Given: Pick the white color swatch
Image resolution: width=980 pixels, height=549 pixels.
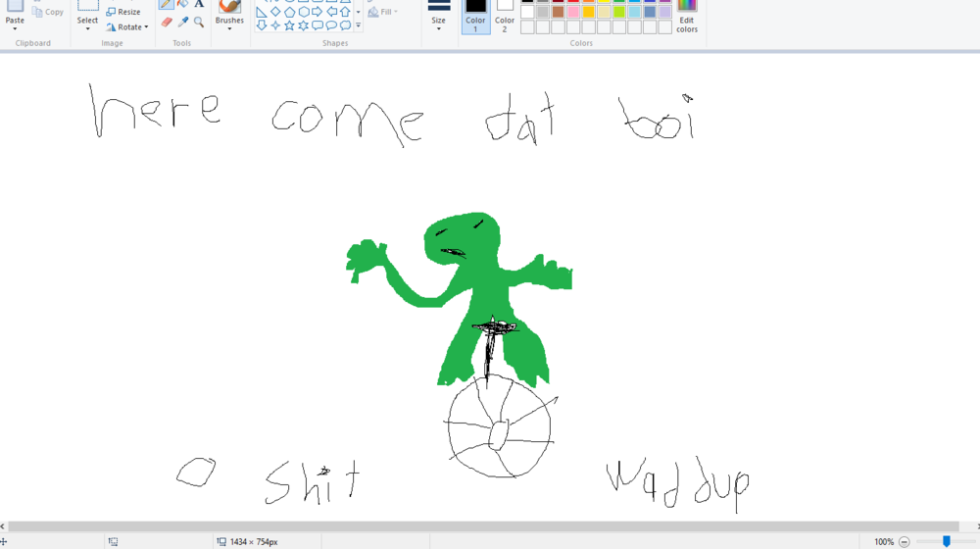Looking at the screenshot, I should (527, 12).
